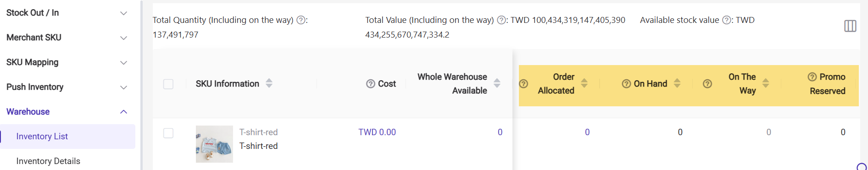Click the On Hand help icon
The height and width of the screenshot is (170, 868).
click(x=626, y=84)
